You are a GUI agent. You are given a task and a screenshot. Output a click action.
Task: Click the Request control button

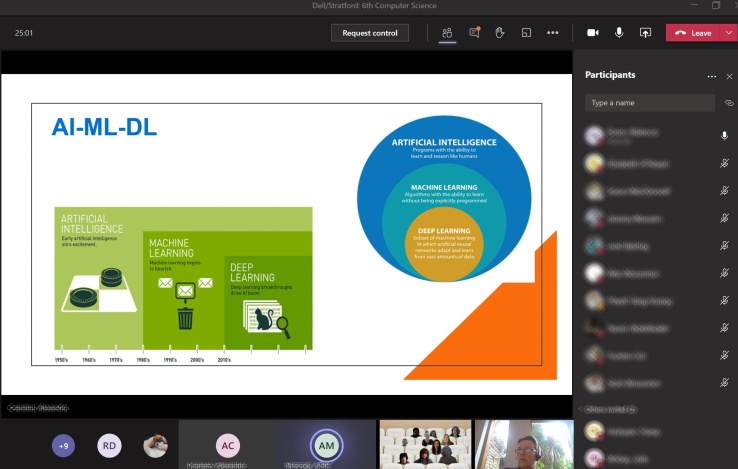coord(370,32)
